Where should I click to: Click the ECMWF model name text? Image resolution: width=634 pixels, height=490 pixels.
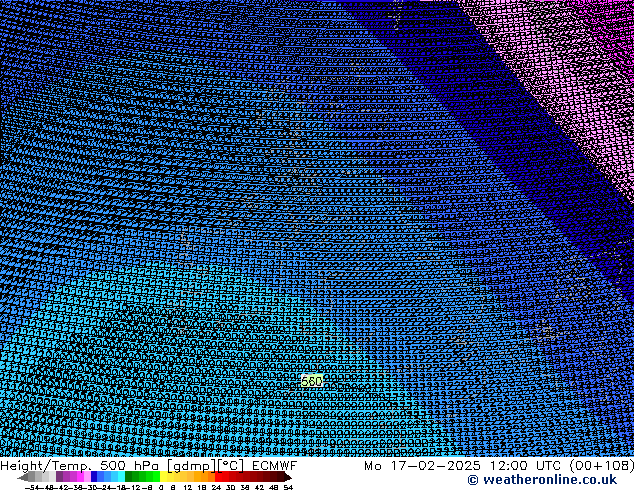point(275,466)
